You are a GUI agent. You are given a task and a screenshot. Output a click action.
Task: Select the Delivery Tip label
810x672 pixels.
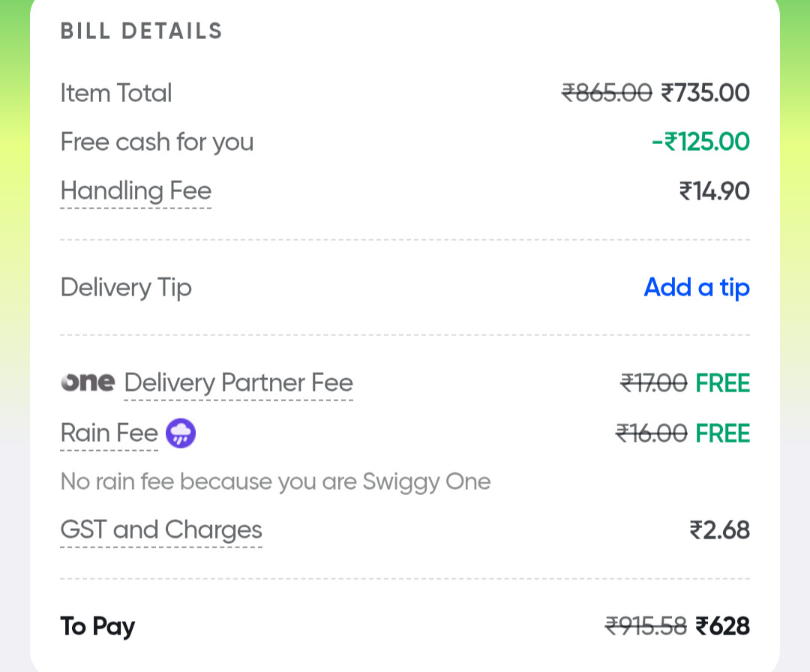[126, 287]
